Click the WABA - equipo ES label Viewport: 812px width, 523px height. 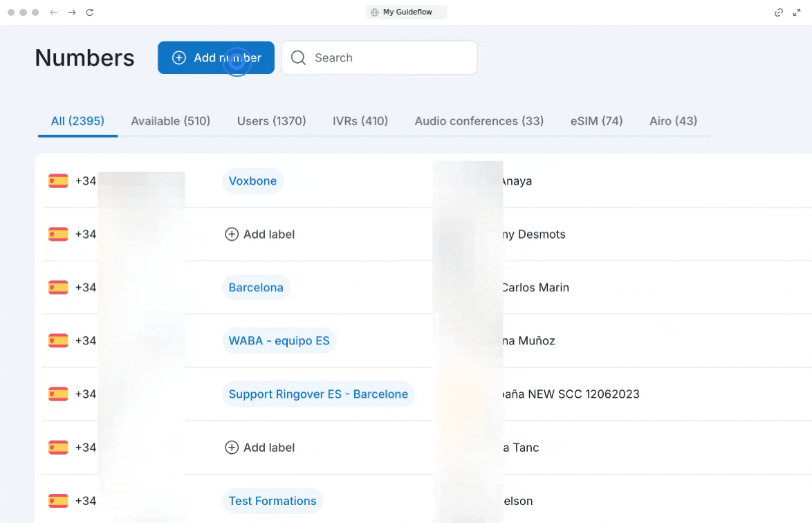pyautogui.click(x=279, y=341)
